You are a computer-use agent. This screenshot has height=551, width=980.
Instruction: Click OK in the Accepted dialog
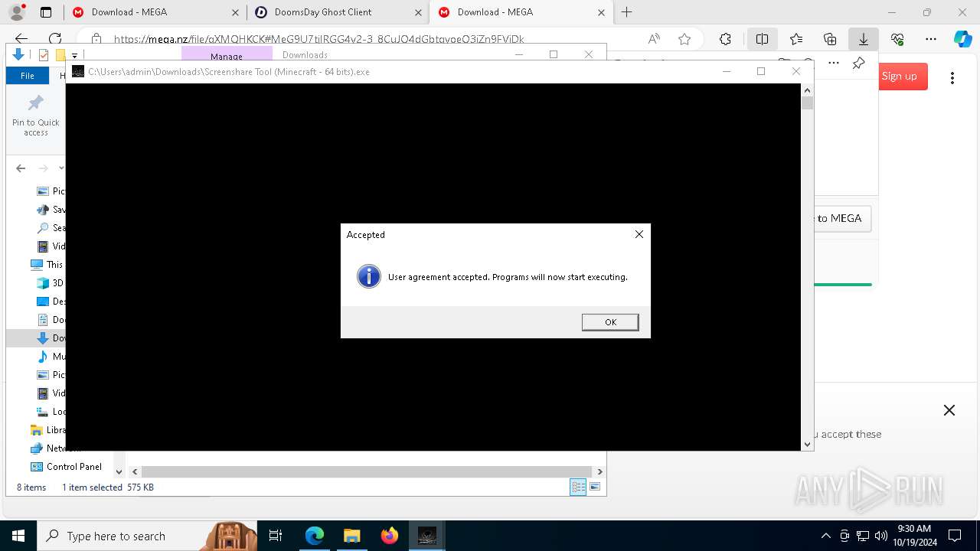point(610,322)
